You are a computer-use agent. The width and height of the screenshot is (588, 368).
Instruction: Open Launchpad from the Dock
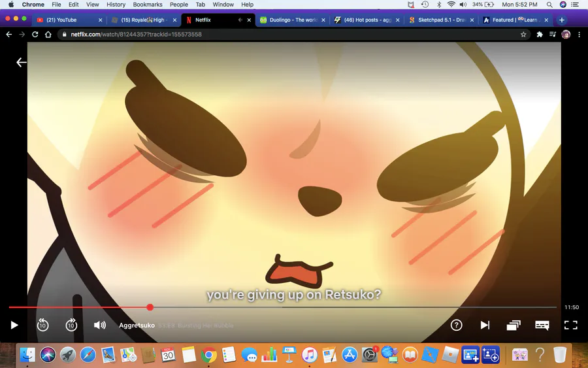click(68, 354)
